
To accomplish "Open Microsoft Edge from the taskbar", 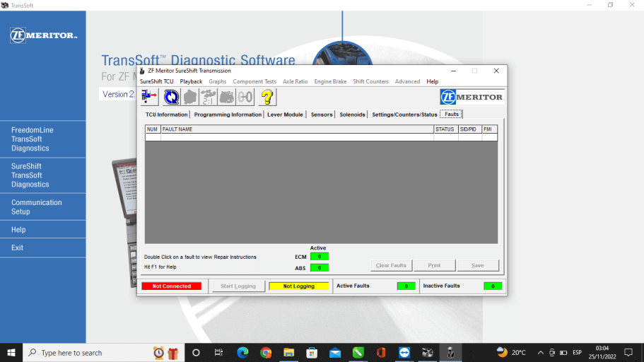I will pos(242,352).
